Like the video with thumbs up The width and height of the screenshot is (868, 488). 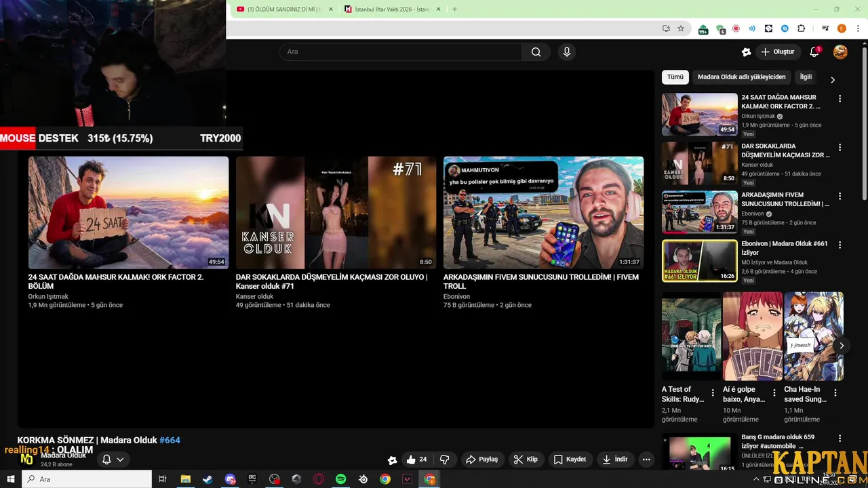(x=416, y=460)
